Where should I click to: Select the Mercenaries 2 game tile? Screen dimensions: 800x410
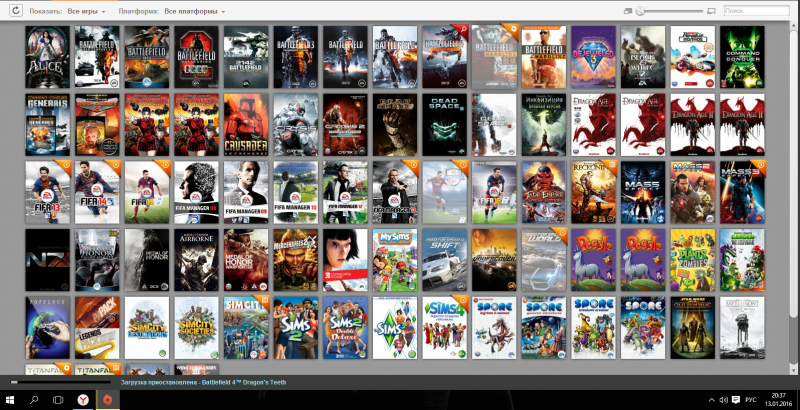pyautogui.click(x=295, y=260)
